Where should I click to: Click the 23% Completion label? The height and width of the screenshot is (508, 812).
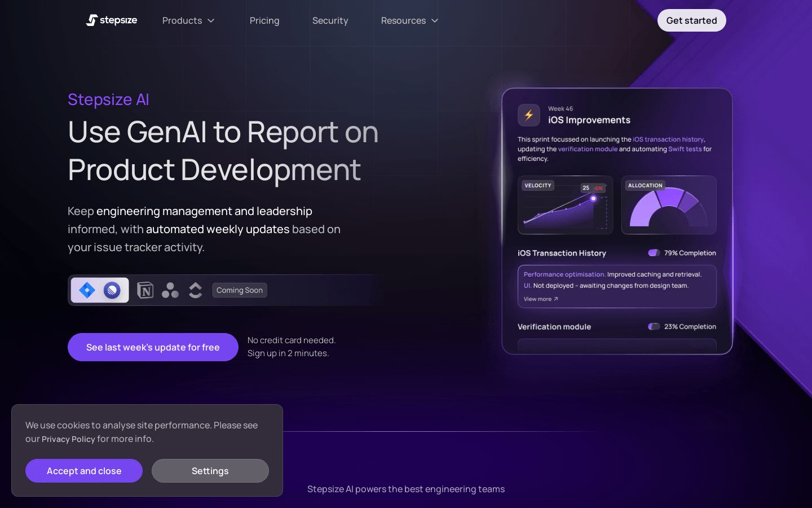tap(690, 326)
